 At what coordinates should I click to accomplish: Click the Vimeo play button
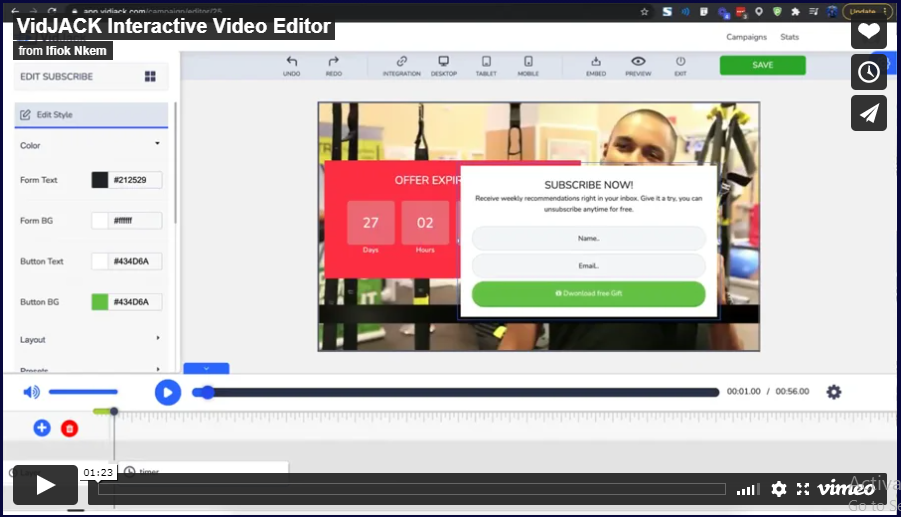[45, 485]
